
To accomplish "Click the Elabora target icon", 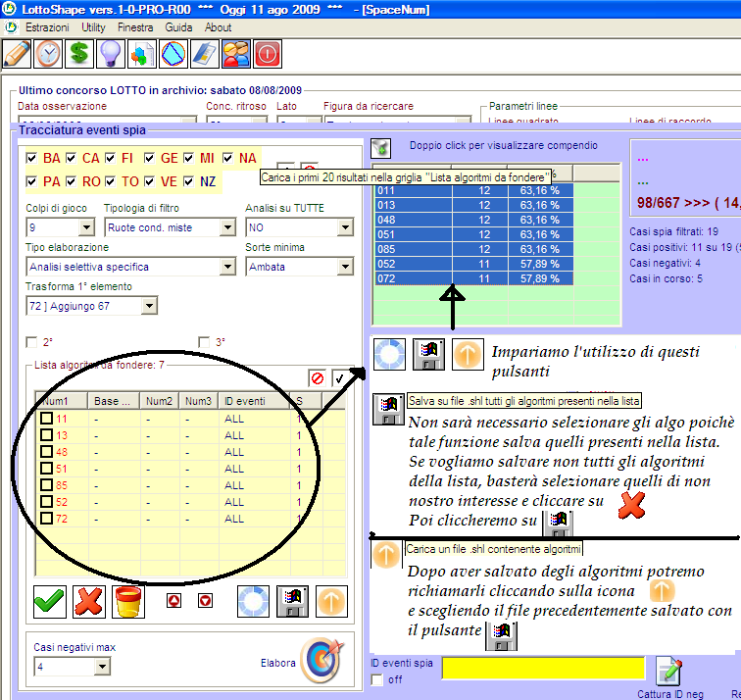I will (322, 660).
